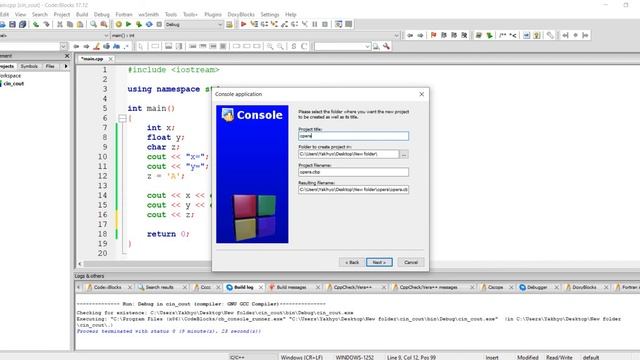640x360 pixels.
Task: Click the Abort build square icon
Action: coord(159,24)
